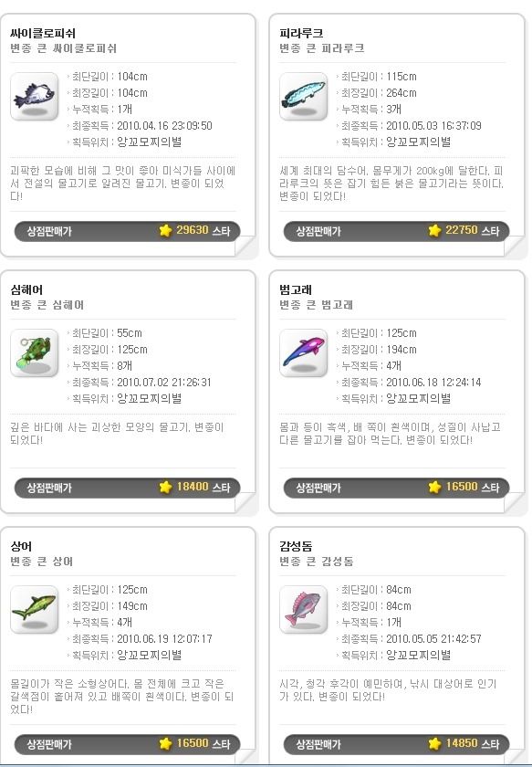
Task: Click the 상점판매가 bar on 상어 card
Action: point(127,744)
